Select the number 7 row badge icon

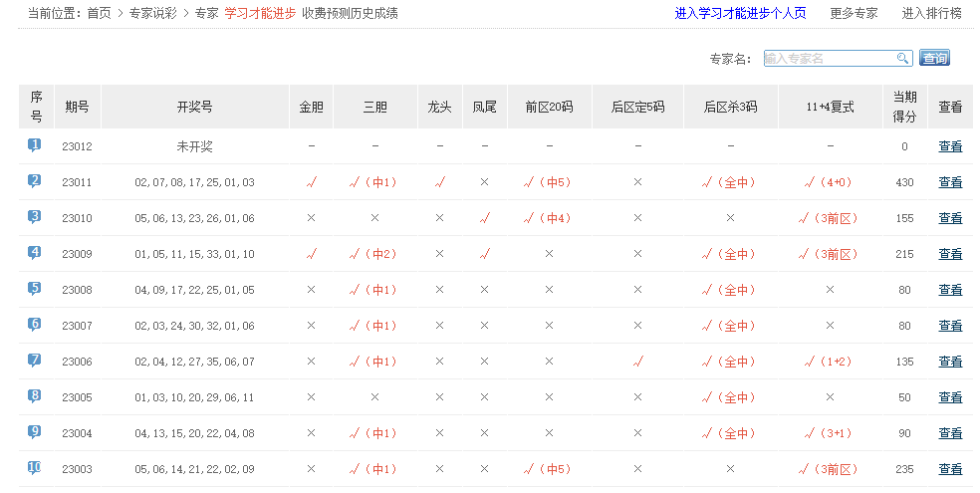(x=35, y=361)
